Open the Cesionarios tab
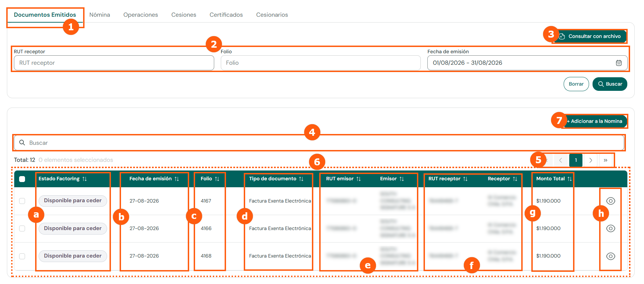This screenshot has width=644, height=284. (x=272, y=15)
